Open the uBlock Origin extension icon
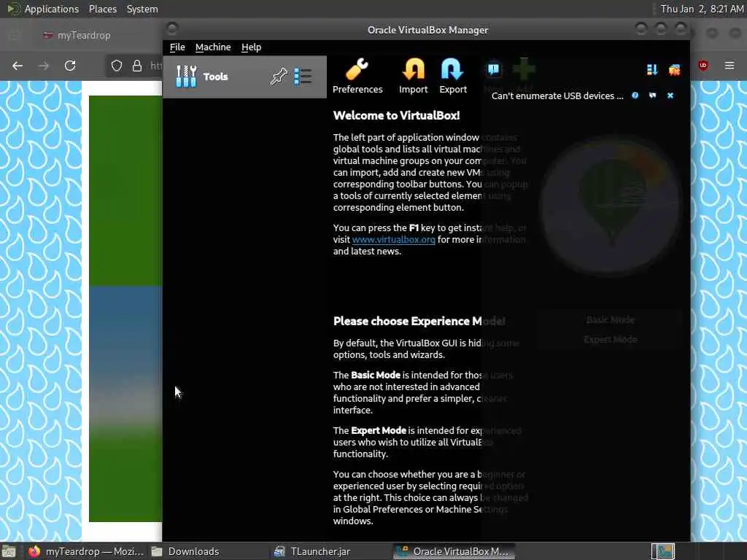 point(703,65)
